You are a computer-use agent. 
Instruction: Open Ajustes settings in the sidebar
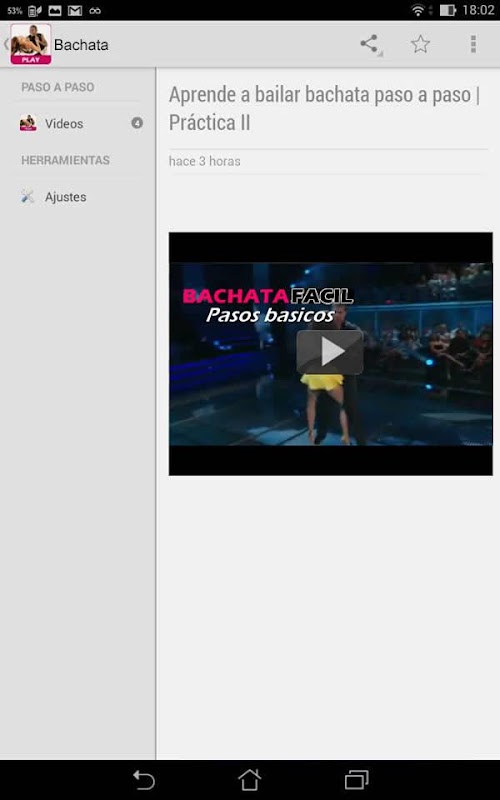(78, 196)
